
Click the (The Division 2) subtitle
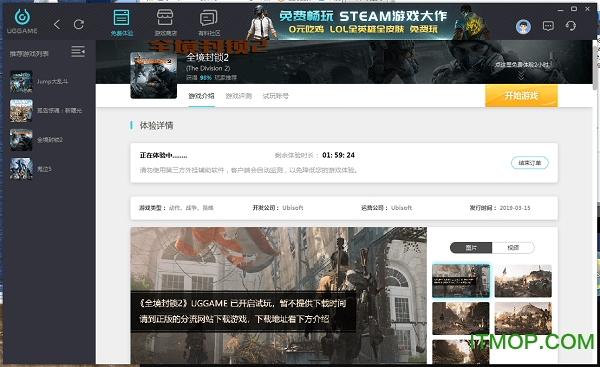click(208, 69)
